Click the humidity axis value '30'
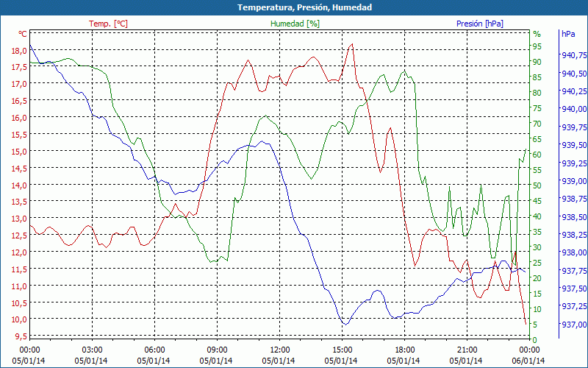This screenshot has width=588, height=368. pos(537,247)
